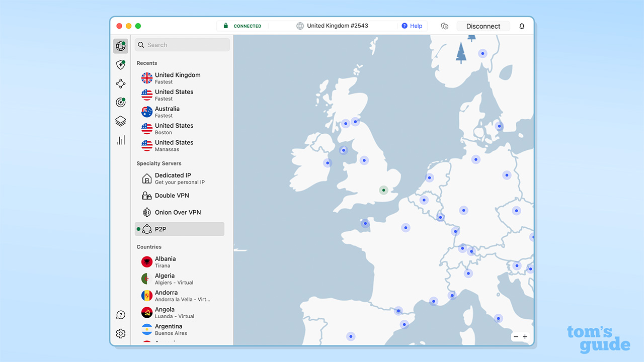Select Onion Over VPN option
Screen dimensions: 644x362
click(178, 212)
